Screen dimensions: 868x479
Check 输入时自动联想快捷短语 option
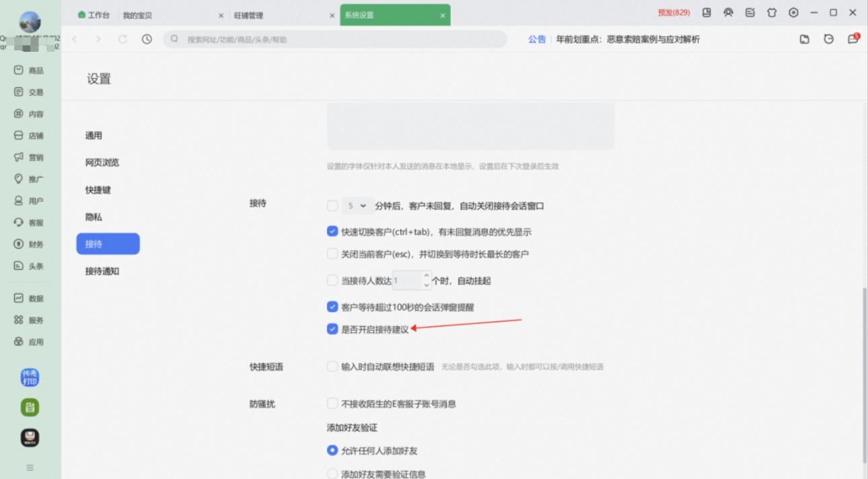[x=332, y=367]
